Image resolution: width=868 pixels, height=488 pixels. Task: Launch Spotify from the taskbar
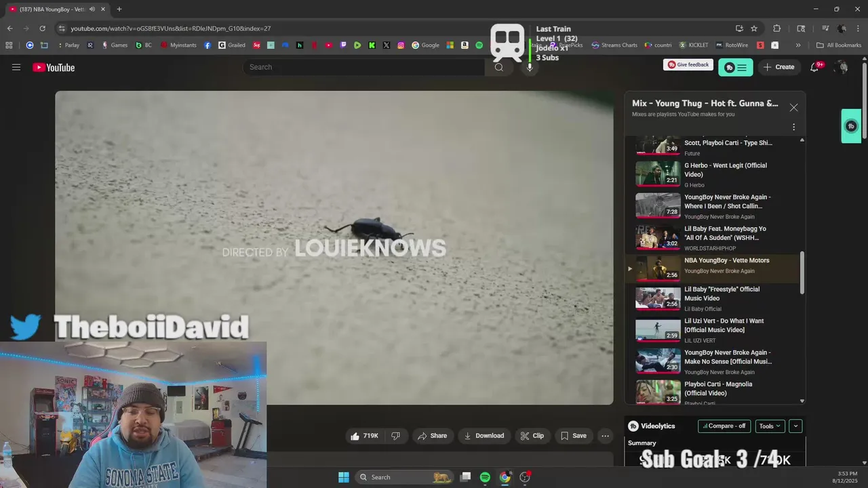tap(485, 477)
